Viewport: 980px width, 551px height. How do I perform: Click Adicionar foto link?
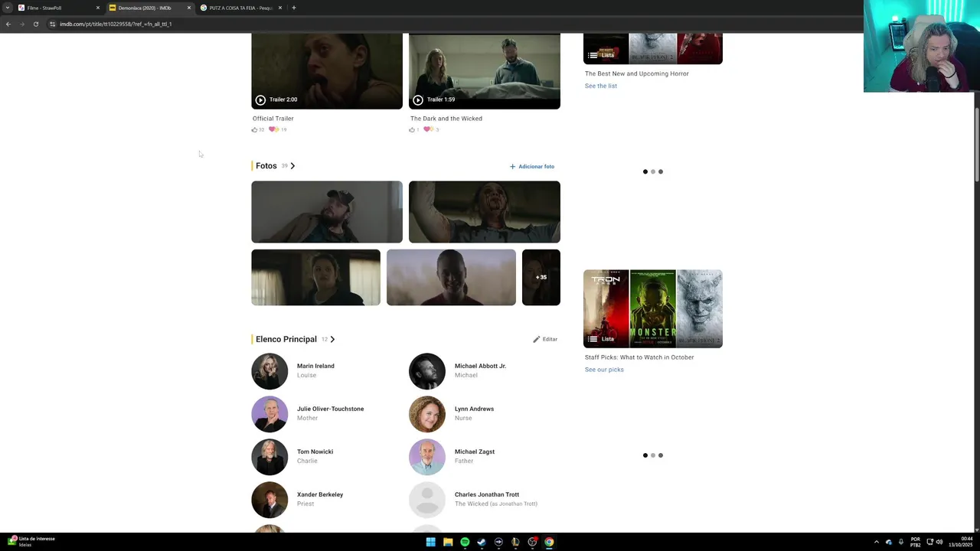pyautogui.click(x=532, y=166)
